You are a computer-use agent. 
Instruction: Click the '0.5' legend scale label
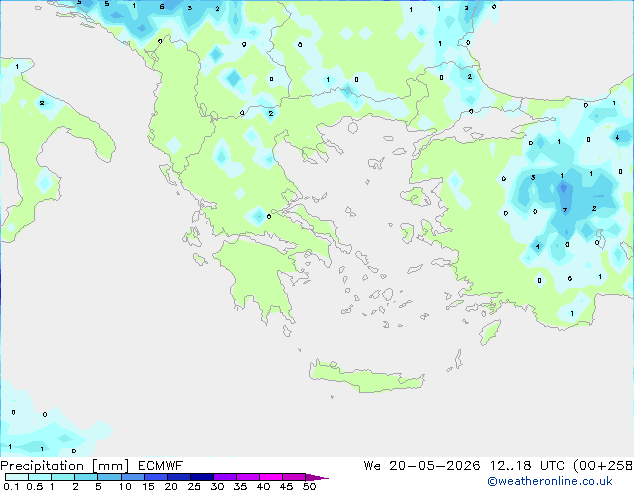coord(35,486)
